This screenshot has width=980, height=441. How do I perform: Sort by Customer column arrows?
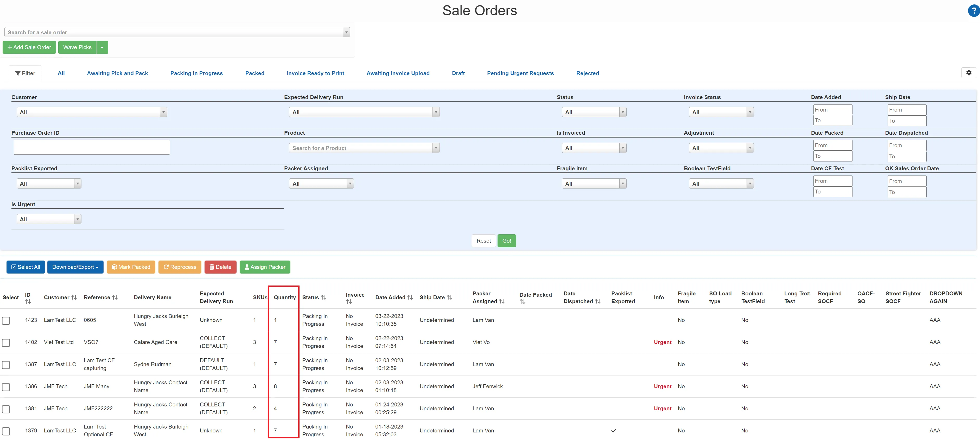pos(74,297)
